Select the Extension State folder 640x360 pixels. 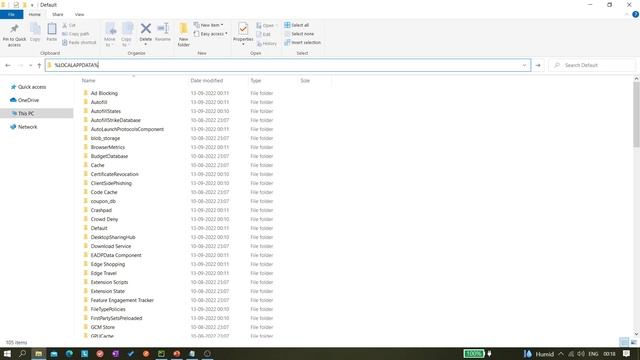click(107, 291)
